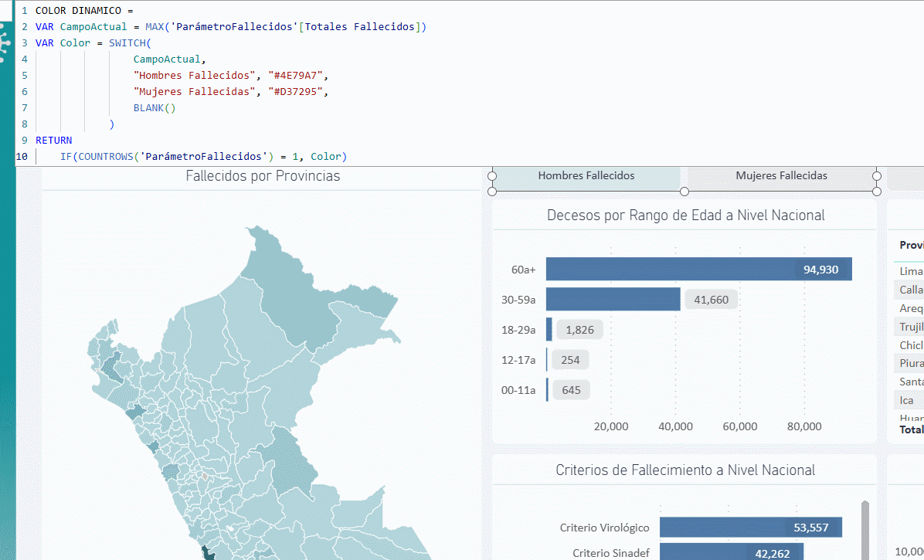The width and height of the screenshot is (924, 560).
Task: Click the bottom-right resize handle of the slicer
Action: (x=876, y=192)
